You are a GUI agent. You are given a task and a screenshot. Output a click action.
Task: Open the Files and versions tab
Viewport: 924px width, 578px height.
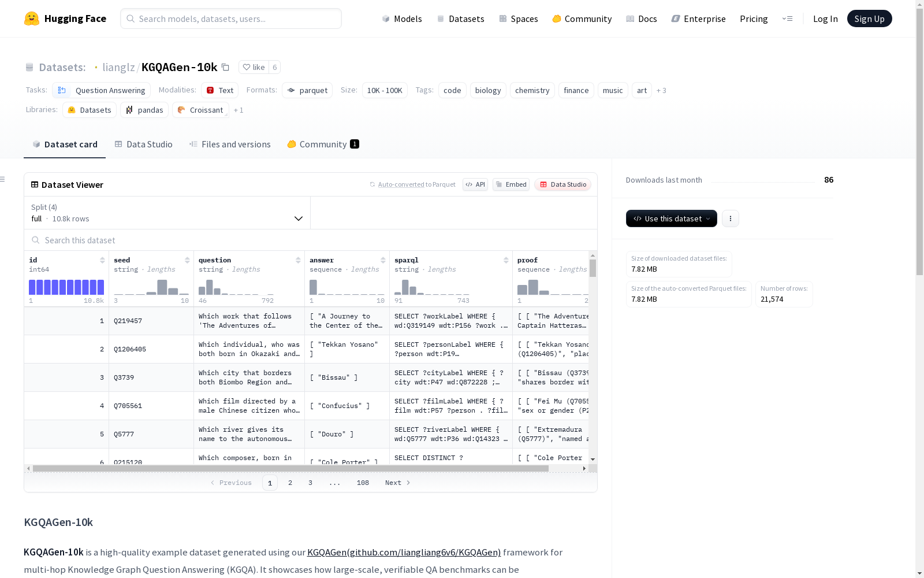pyautogui.click(x=230, y=144)
